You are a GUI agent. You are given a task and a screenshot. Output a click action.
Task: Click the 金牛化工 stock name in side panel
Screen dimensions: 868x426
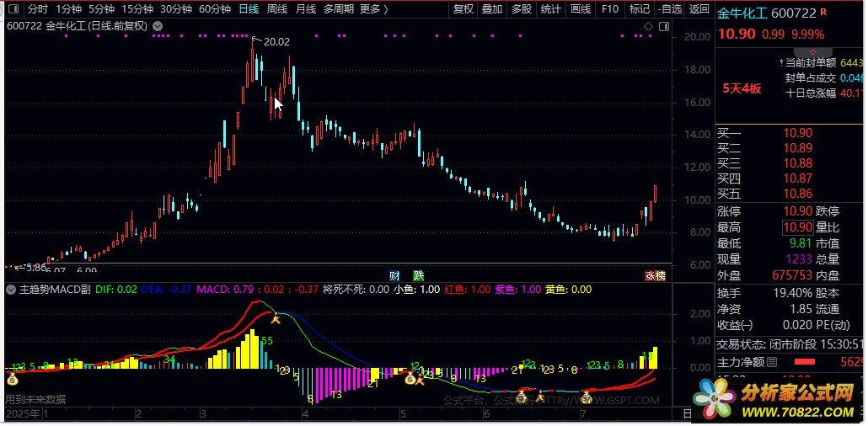pyautogui.click(x=742, y=13)
